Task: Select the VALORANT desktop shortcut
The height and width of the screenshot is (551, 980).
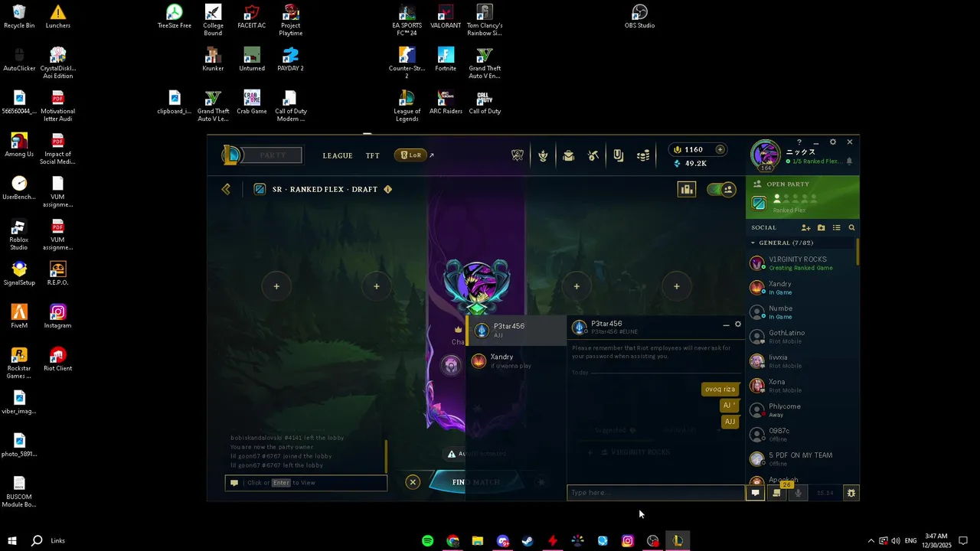Action: pyautogui.click(x=446, y=17)
